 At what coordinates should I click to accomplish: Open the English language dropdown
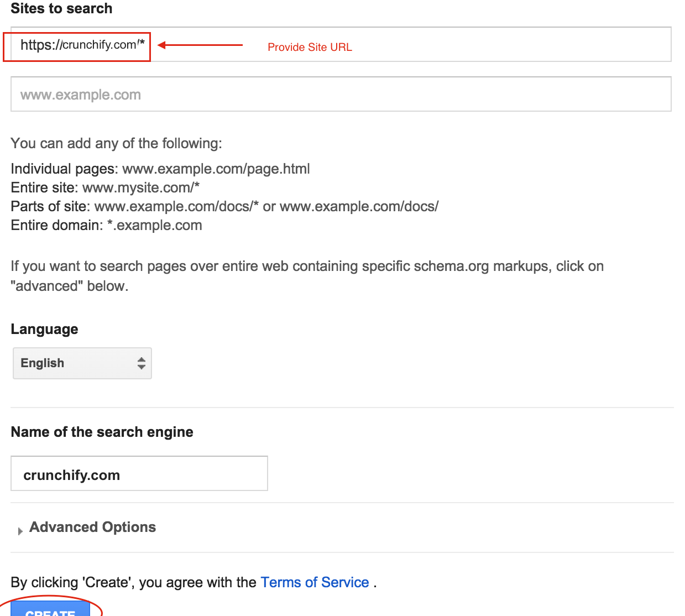82,363
